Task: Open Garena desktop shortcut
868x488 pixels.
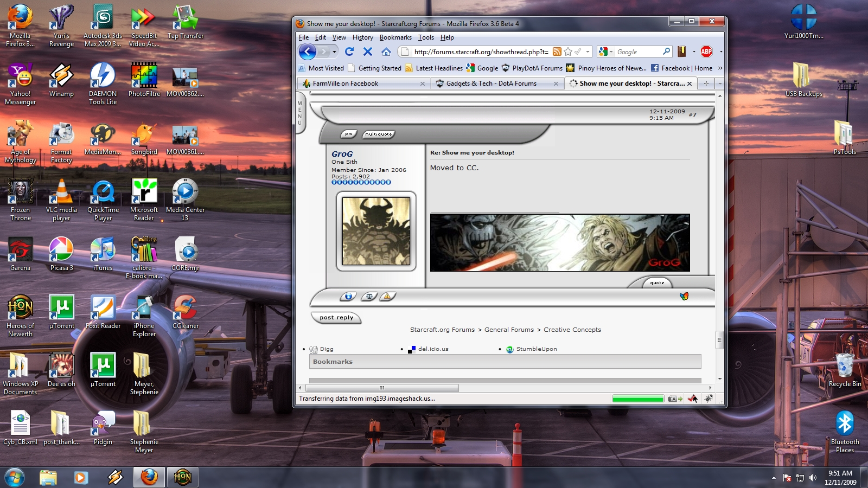Action: click(20, 254)
